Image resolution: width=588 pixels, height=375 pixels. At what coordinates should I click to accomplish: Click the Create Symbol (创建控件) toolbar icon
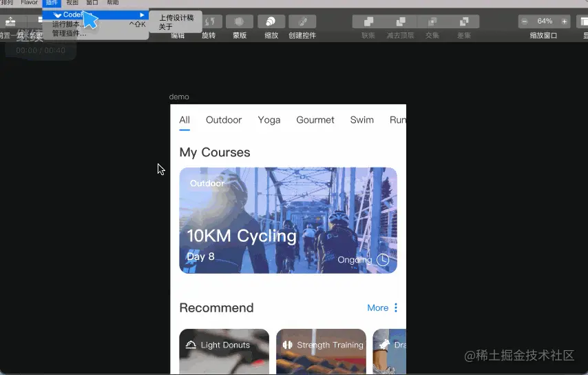[x=302, y=22]
